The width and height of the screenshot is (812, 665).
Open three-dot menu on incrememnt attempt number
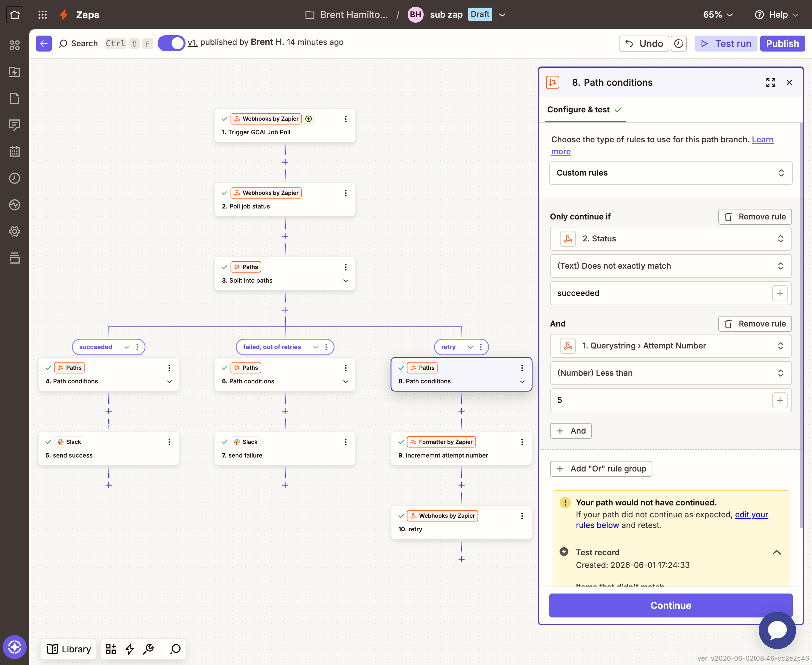[522, 442]
